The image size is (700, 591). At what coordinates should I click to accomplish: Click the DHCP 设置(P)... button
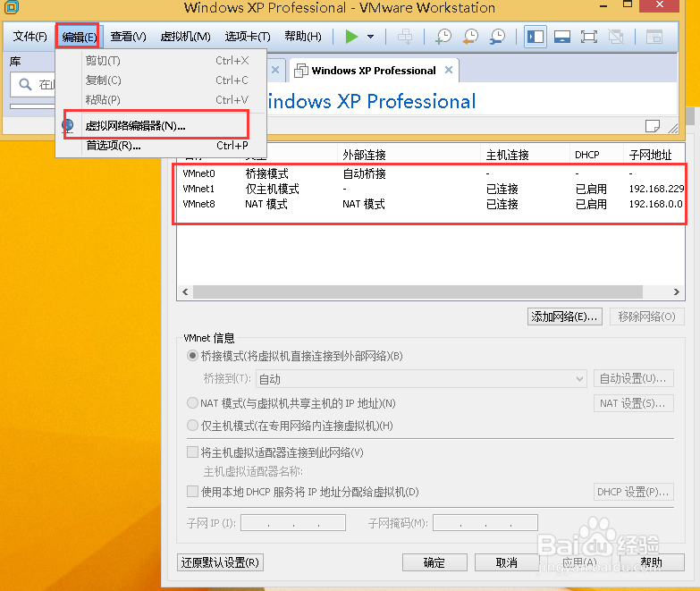pyautogui.click(x=634, y=492)
